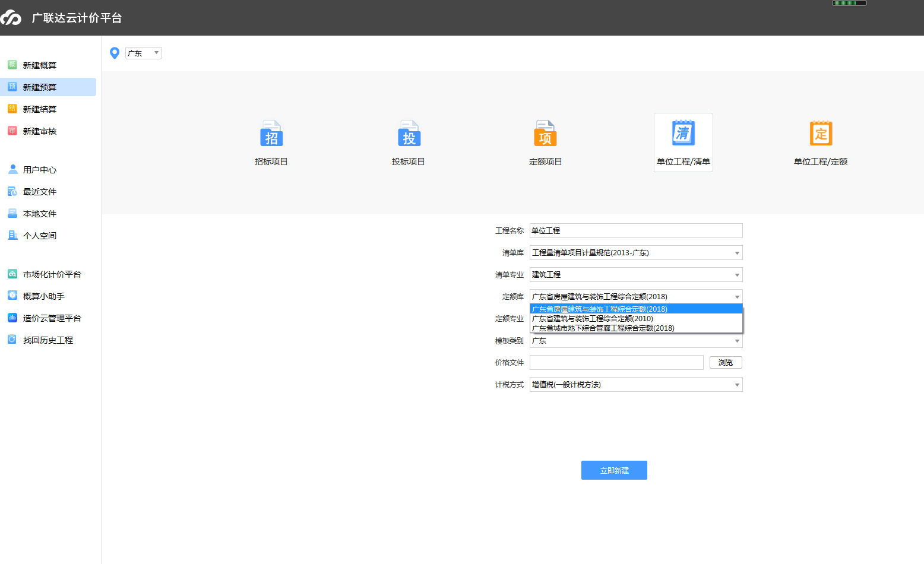Open the 计税方式 dropdown
This screenshot has height=564, width=924.
pyautogui.click(x=636, y=385)
